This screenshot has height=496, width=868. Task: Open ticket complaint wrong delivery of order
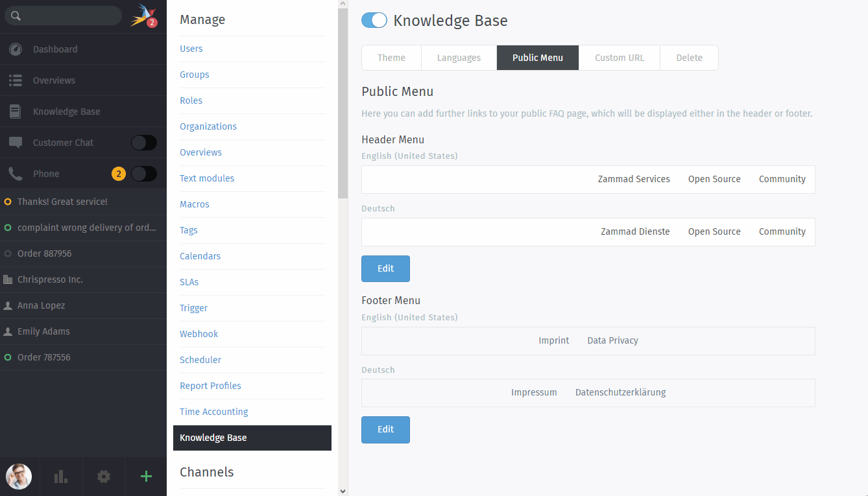point(83,228)
